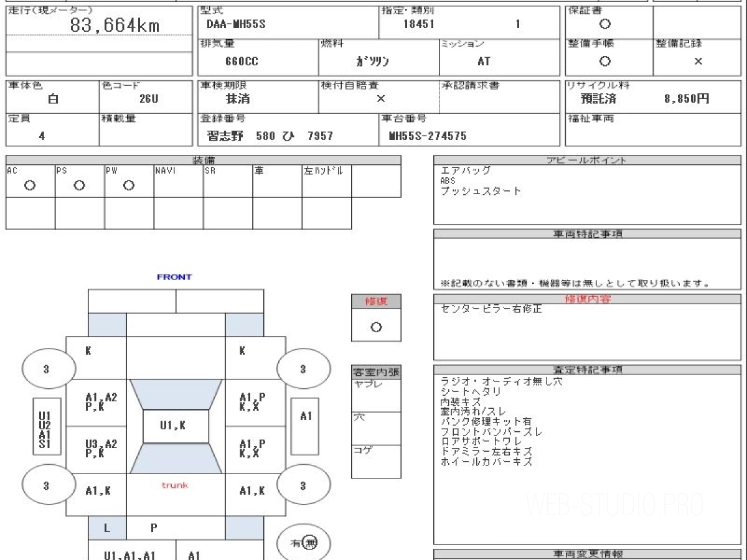The width and height of the screenshot is (747, 560).
Task: Select エアバッグ in appeal points
Action: click(466, 170)
